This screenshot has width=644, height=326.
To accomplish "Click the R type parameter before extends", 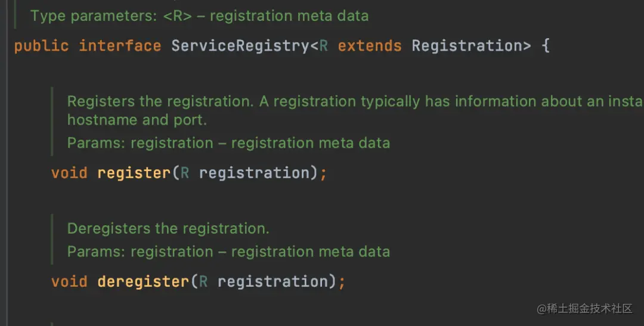I will 324,45.
